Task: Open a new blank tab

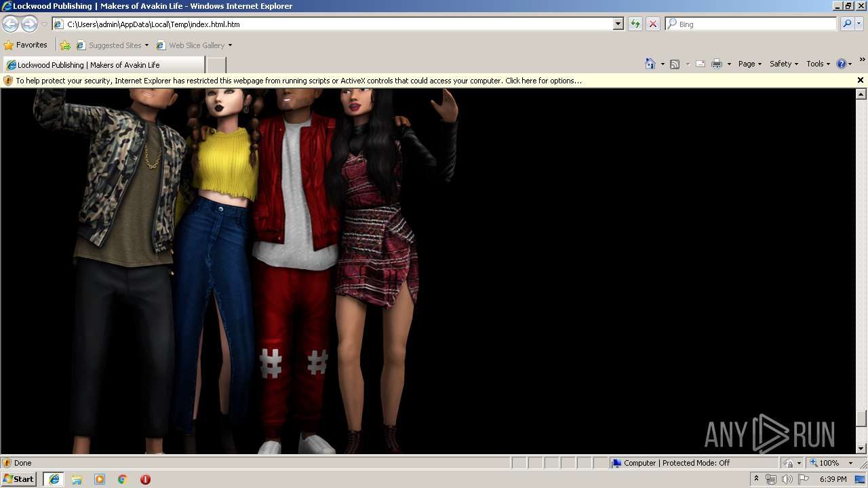Action: pos(216,65)
